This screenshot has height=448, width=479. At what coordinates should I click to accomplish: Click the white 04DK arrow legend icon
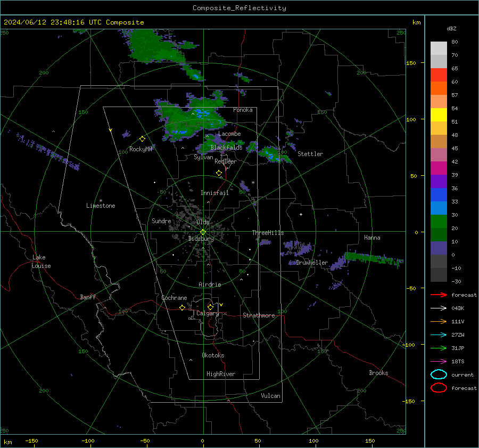(x=439, y=308)
